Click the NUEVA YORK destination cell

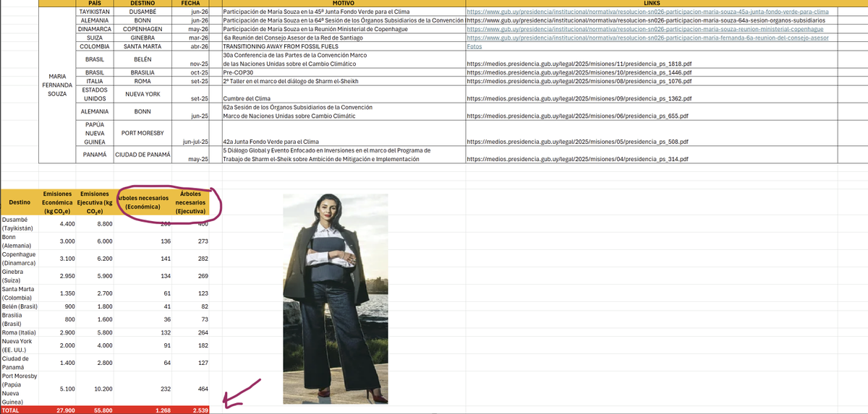point(142,94)
